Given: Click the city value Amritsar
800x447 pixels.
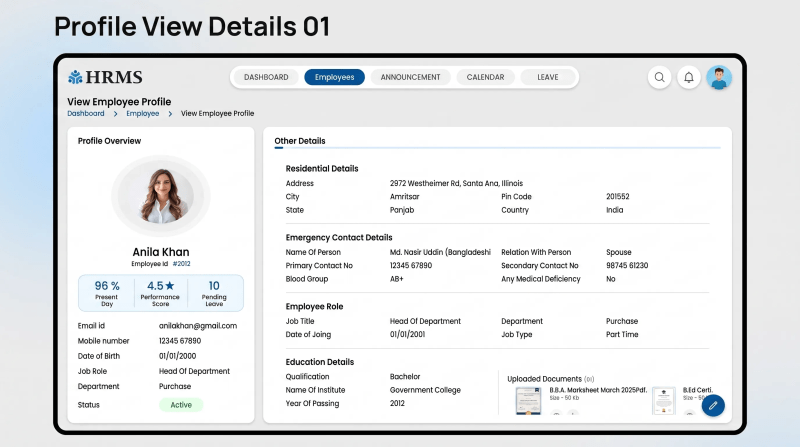Looking at the screenshot, I should click(x=404, y=196).
